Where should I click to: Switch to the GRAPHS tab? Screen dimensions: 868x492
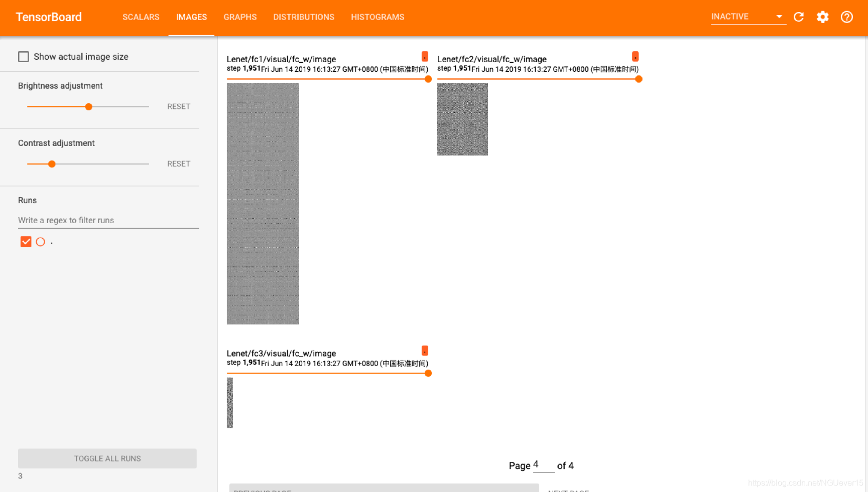[x=240, y=17]
